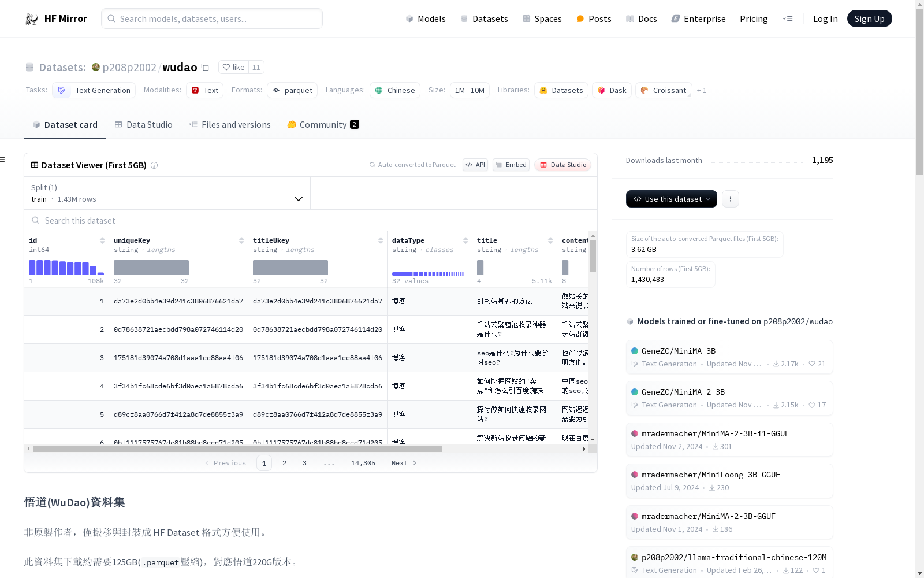The image size is (924, 578).
Task: Open the mradermacher/MiniMA-2-3B-i1-GGUF model
Action: point(729,440)
